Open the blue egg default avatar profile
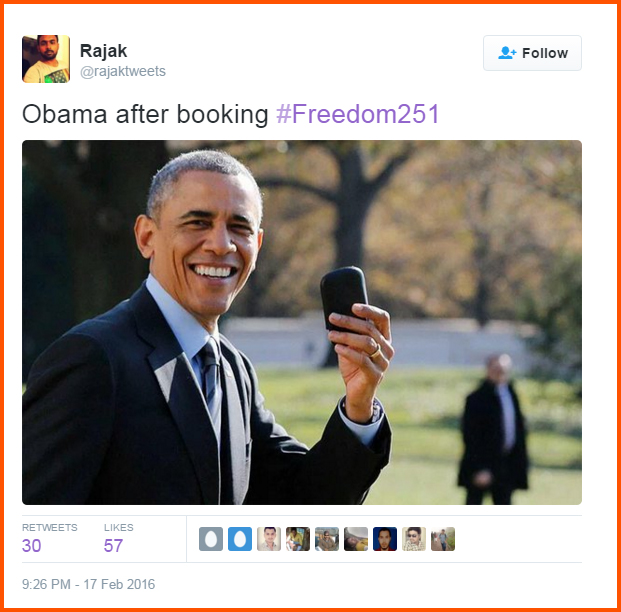Image resolution: width=621 pixels, height=612 pixels. pyautogui.click(x=240, y=539)
